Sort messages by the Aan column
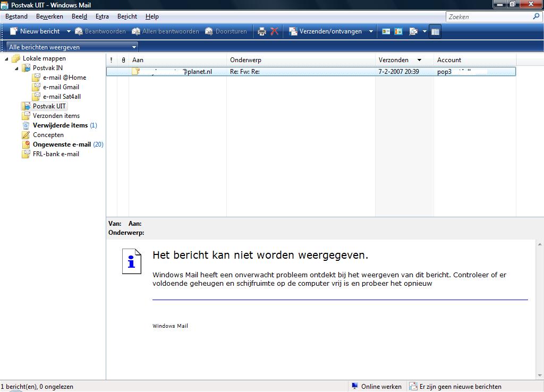Image resolution: width=544 pixels, height=392 pixels. pos(177,60)
